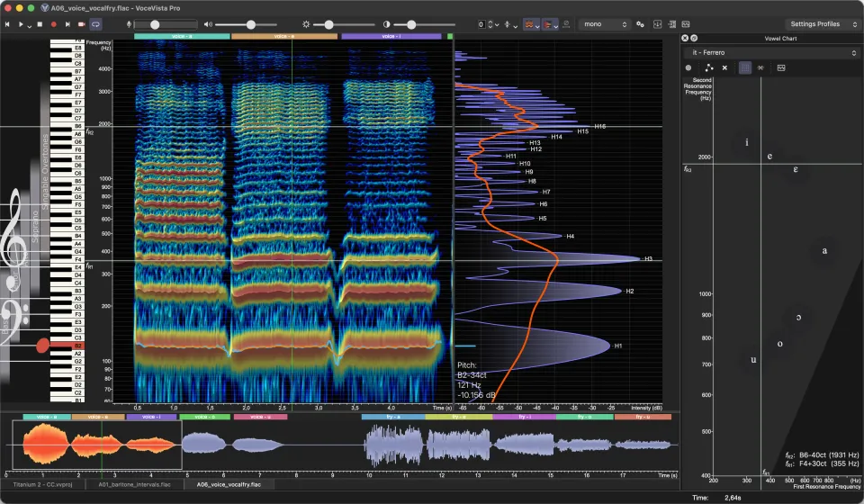Viewport: 864px width, 504px height.
Task: Toggle the spectrum view button
Action: (x=547, y=24)
